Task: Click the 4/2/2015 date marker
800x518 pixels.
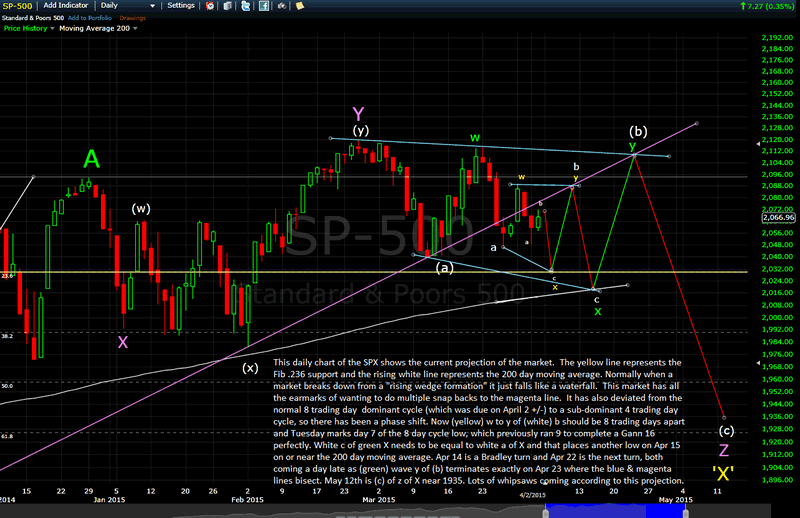Action: tap(533, 495)
